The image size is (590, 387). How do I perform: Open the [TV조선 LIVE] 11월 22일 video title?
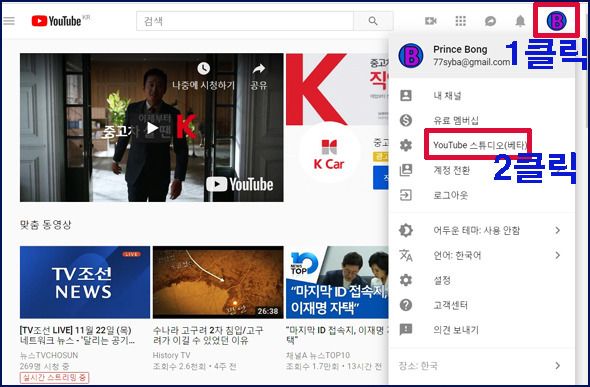pyautogui.click(x=77, y=335)
